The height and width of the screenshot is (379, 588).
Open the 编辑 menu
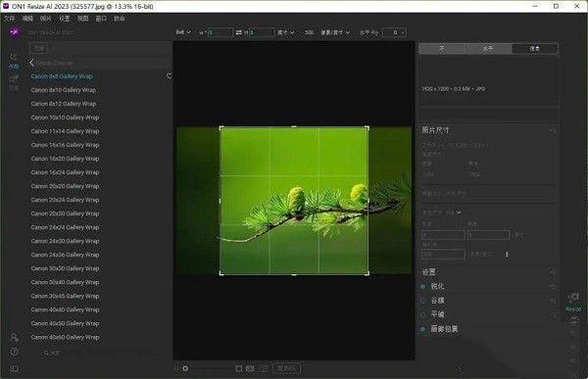pyautogui.click(x=27, y=19)
